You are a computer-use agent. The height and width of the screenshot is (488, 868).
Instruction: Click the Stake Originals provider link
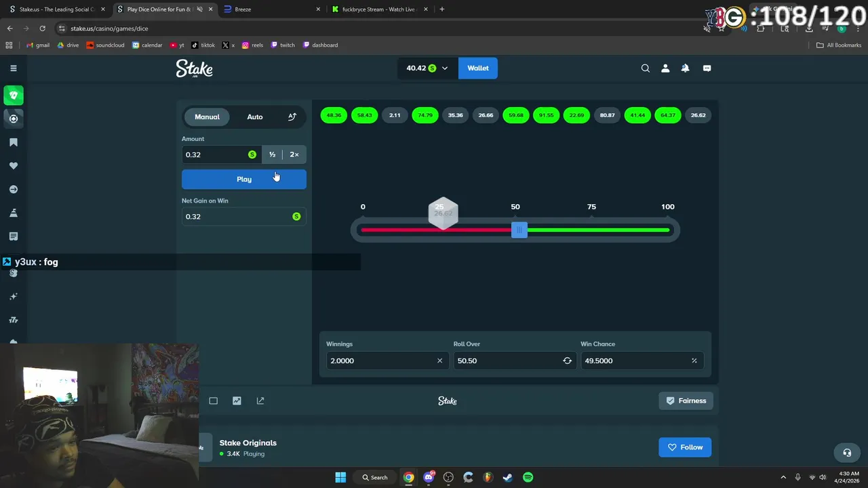tap(248, 443)
